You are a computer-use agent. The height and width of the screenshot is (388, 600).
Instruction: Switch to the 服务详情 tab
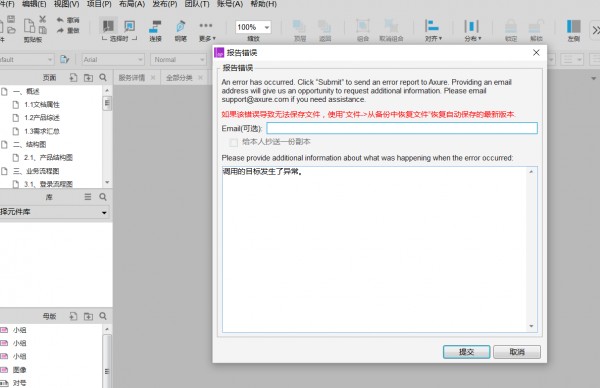pyautogui.click(x=132, y=78)
